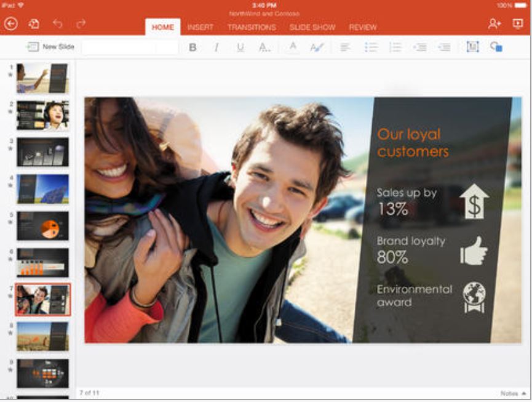Select the thumbs-up icon on slide
The image size is (532, 402).
(474, 251)
